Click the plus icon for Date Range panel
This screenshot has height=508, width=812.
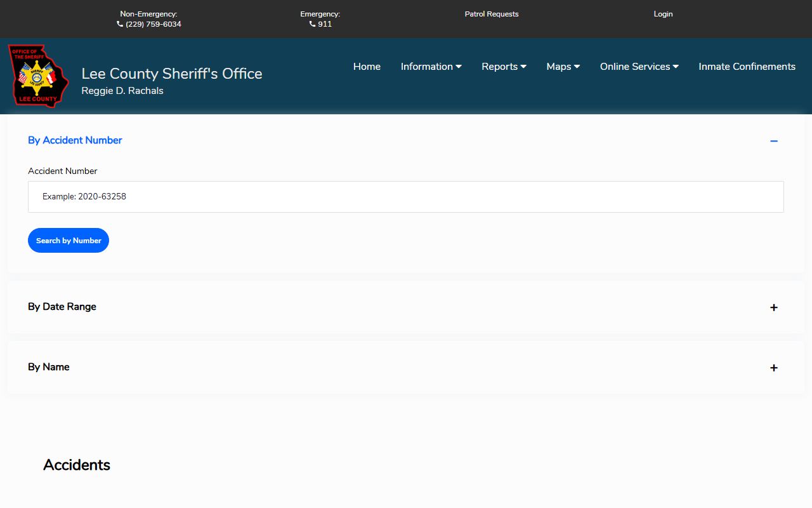pos(774,307)
